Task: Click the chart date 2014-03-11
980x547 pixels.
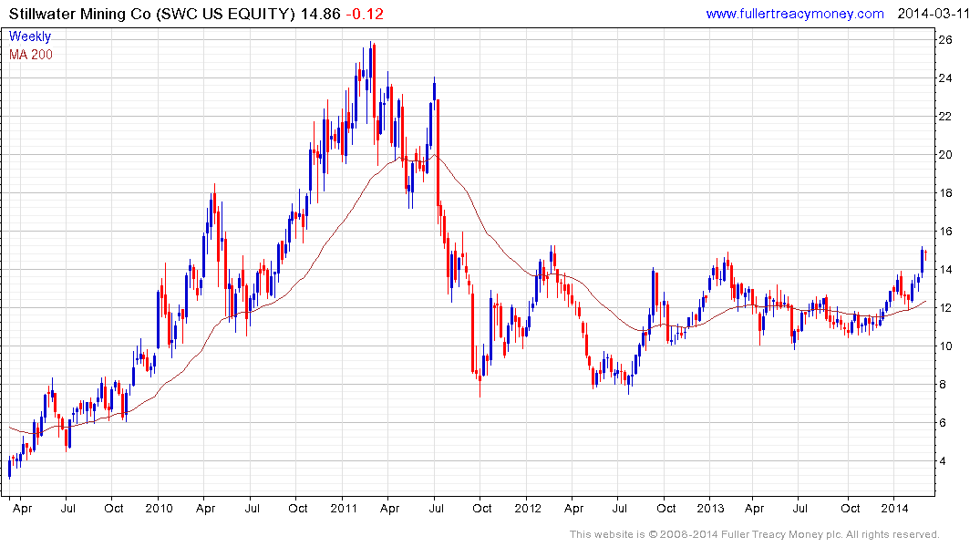Action: click(934, 14)
